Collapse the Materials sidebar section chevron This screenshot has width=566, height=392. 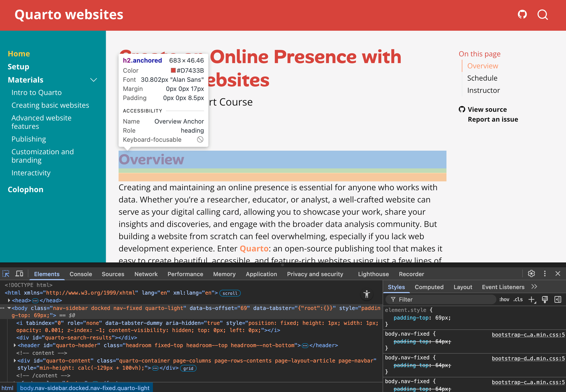click(94, 80)
